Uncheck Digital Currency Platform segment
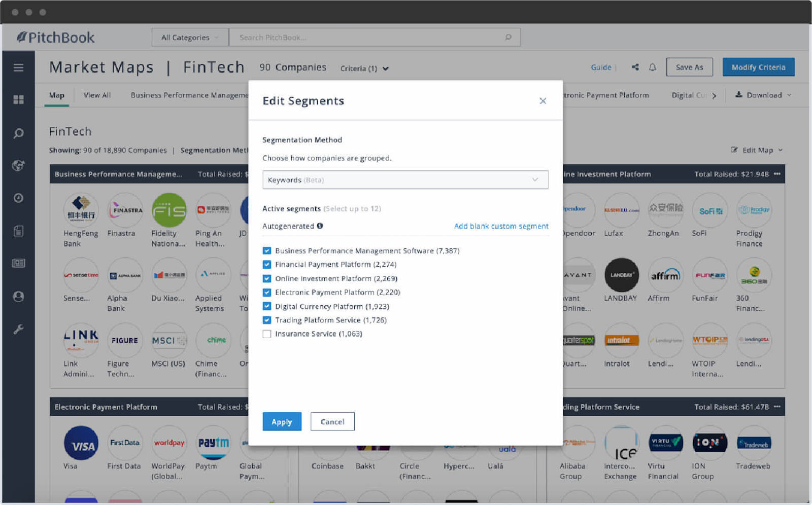The width and height of the screenshot is (812, 505). click(266, 306)
